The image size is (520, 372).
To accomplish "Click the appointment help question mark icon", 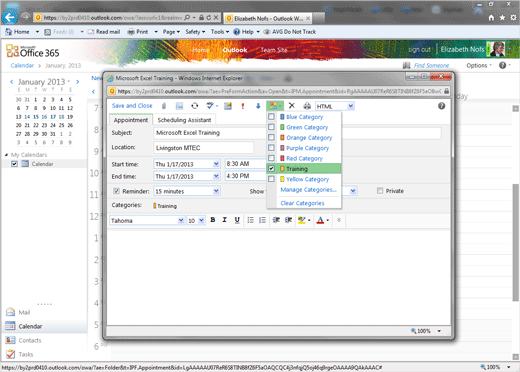I will tap(441, 106).
